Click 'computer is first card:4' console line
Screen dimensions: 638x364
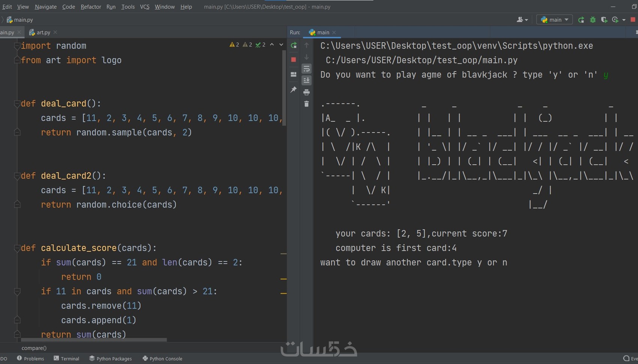[x=396, y=248]
